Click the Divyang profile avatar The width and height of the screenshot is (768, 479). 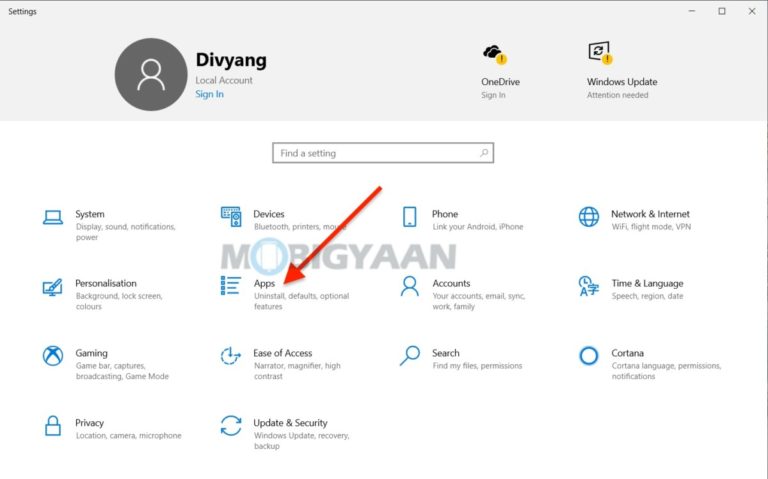[151, 74]
